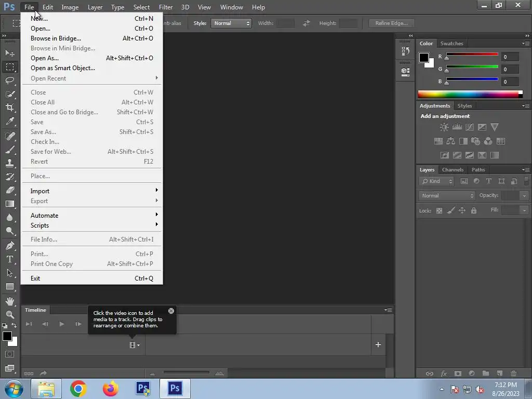The height and width of the screenshot is (399, 532).
Task: Select the Horizontal Type tool
Action: pyautogui.click(x=10, y=259)
